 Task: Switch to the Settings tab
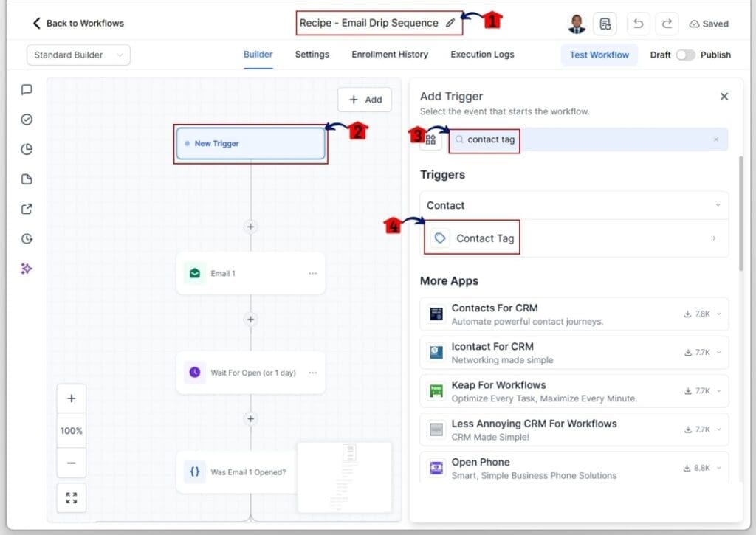(x=312, y=55)
